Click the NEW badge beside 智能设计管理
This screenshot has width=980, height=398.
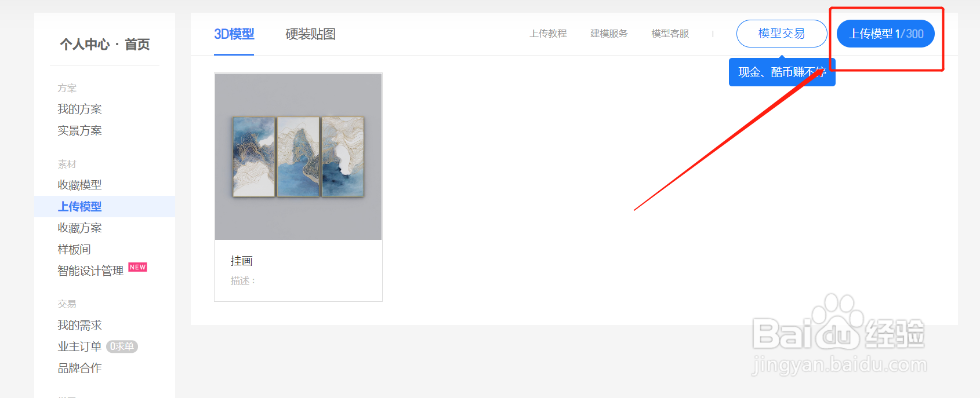click(x=137, y=267)
